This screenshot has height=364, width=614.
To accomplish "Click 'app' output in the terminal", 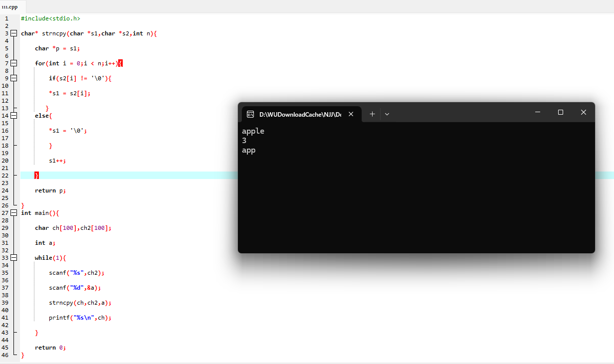I will [248, 150].
